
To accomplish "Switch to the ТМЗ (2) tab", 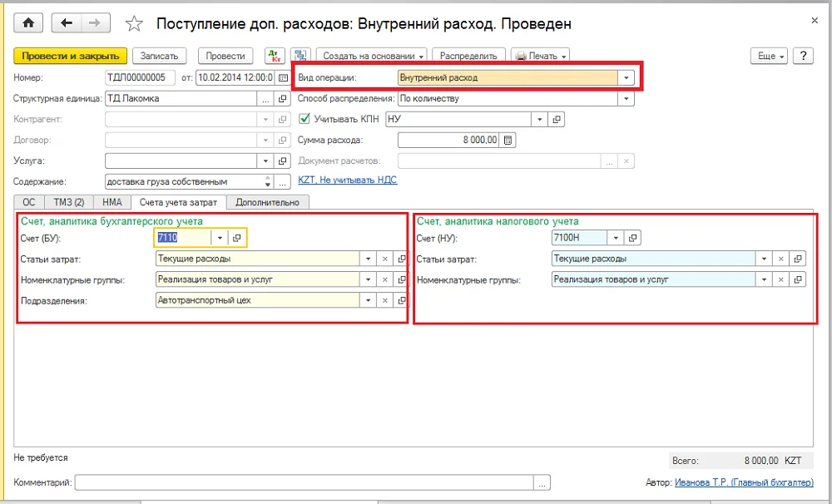I will [x=69, y=202].
